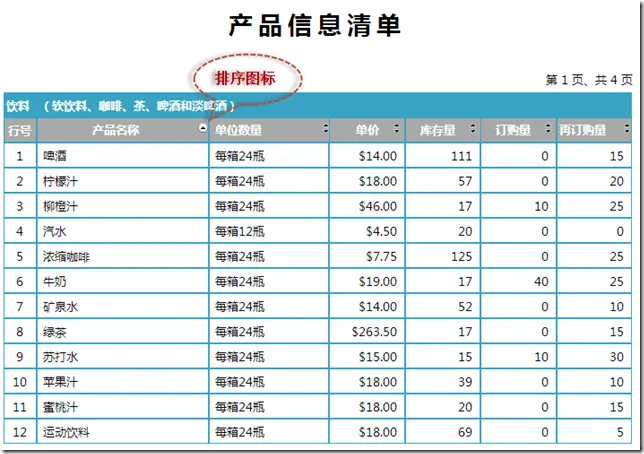Viewport: 644px width, 454px height.
Task: Select the product name 浓缩咖啡
Action: click(66, 257)
